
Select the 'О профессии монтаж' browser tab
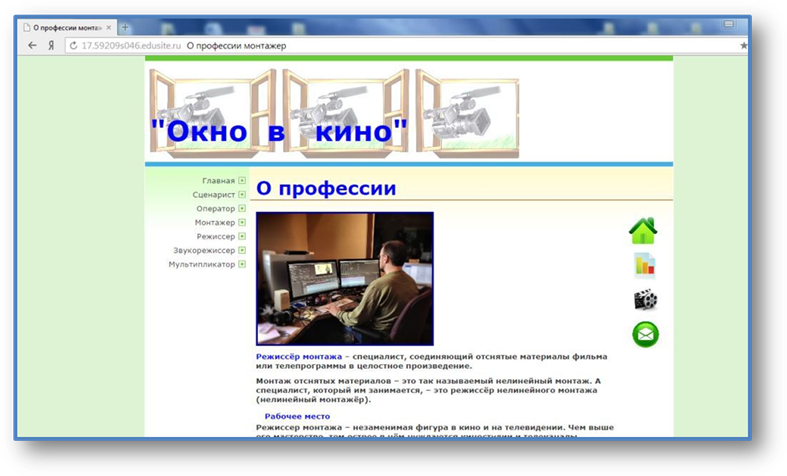67,28
